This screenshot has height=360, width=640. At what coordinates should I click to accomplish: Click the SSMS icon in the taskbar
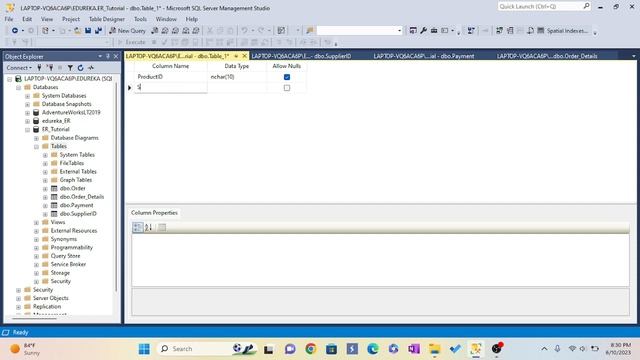point(476,349)
